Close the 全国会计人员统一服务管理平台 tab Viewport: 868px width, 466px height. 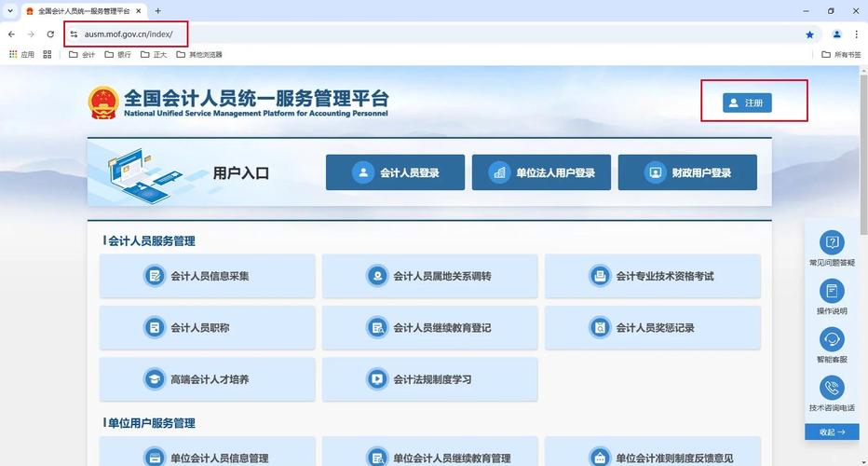click(x=139, y=10)
